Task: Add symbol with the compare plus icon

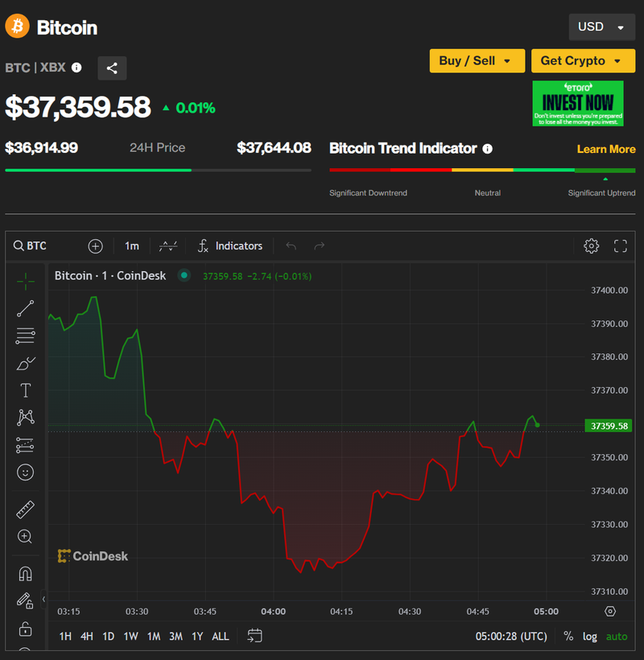Action: tap(95, 246)
